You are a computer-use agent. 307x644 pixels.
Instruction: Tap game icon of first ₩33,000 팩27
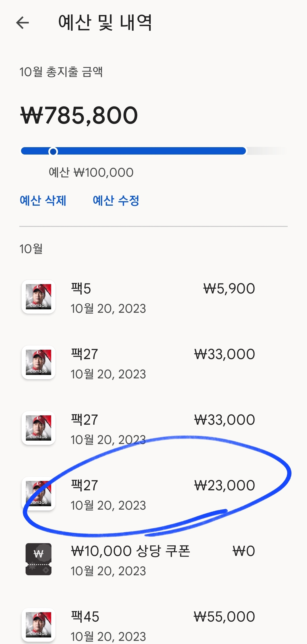pos(39,362)
